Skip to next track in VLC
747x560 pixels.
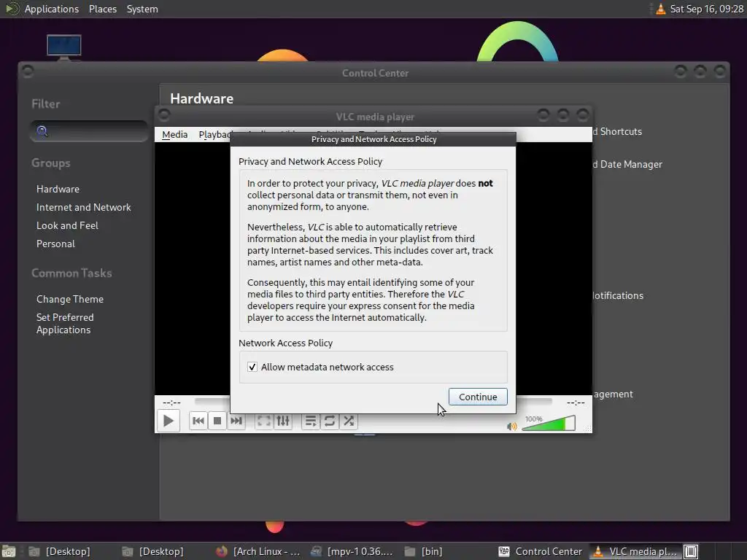[x=236, y=421]
